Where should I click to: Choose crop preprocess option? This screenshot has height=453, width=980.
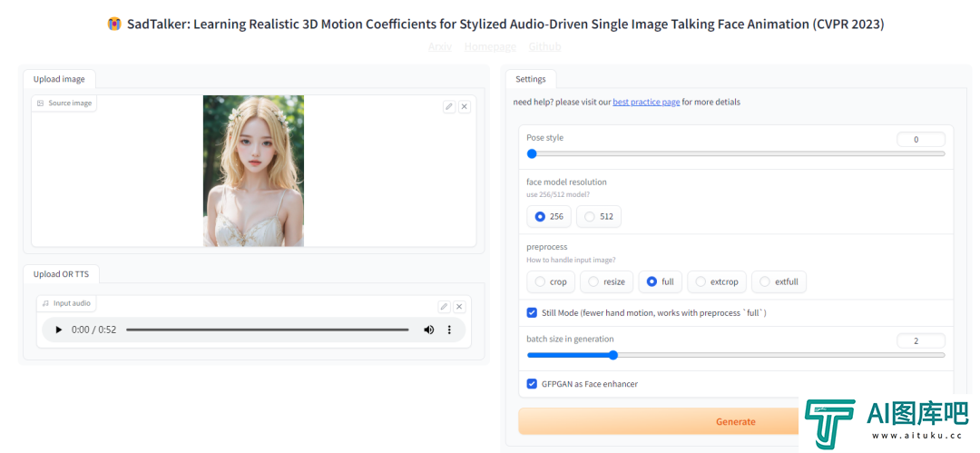[551, 281]
